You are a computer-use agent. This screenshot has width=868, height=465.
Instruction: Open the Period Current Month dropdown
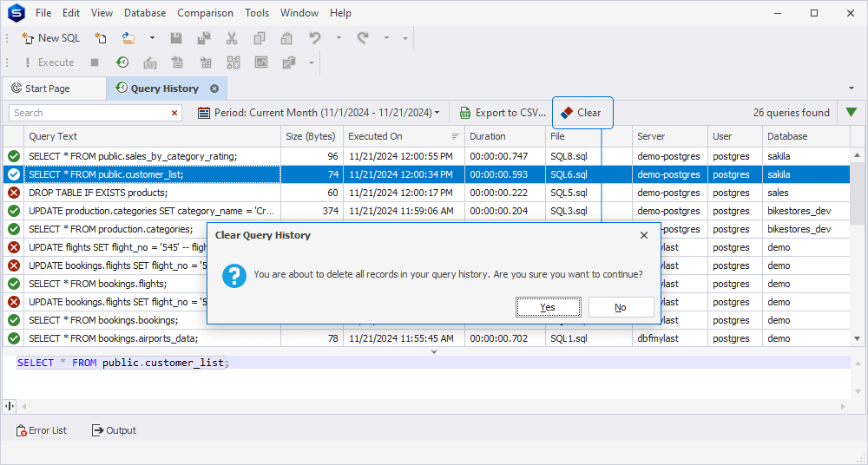(319, 113)
